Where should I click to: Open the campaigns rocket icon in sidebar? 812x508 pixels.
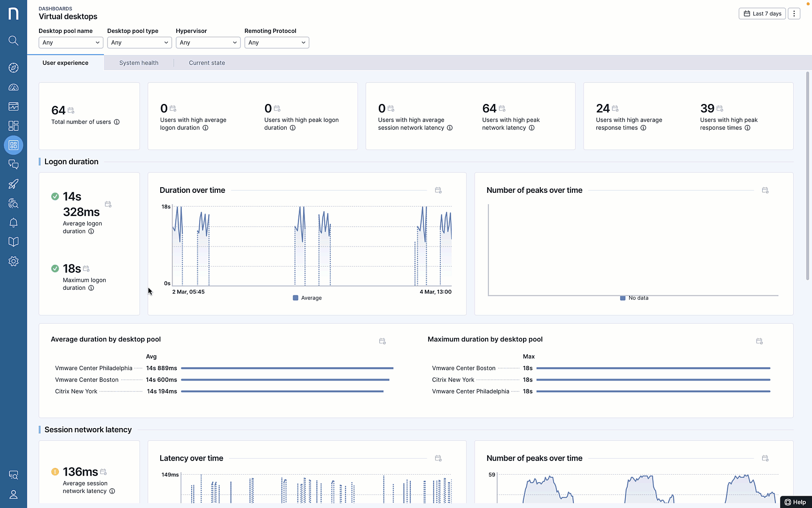(14, 184)
